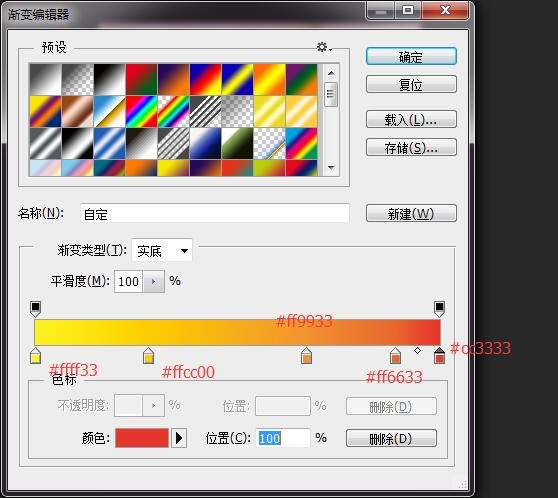Select the #cc3333 red end stop
Viewport: 558px width, 498px height.
coord(439,356)
